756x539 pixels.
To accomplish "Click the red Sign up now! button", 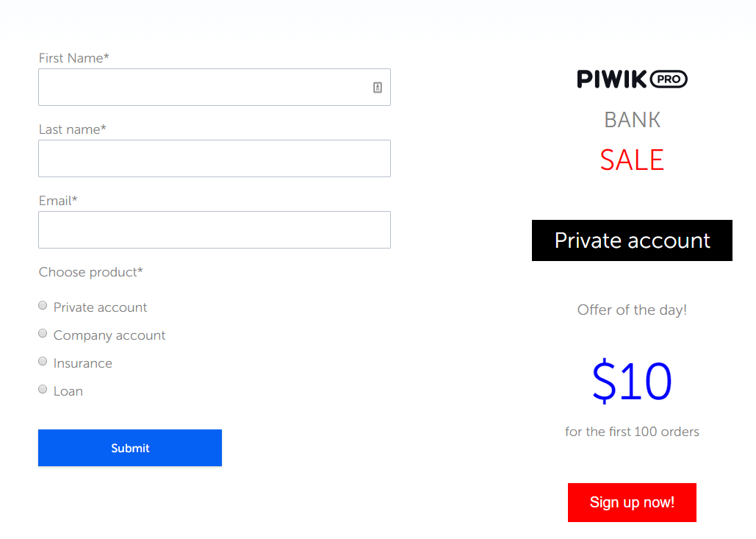I will 632,502.
